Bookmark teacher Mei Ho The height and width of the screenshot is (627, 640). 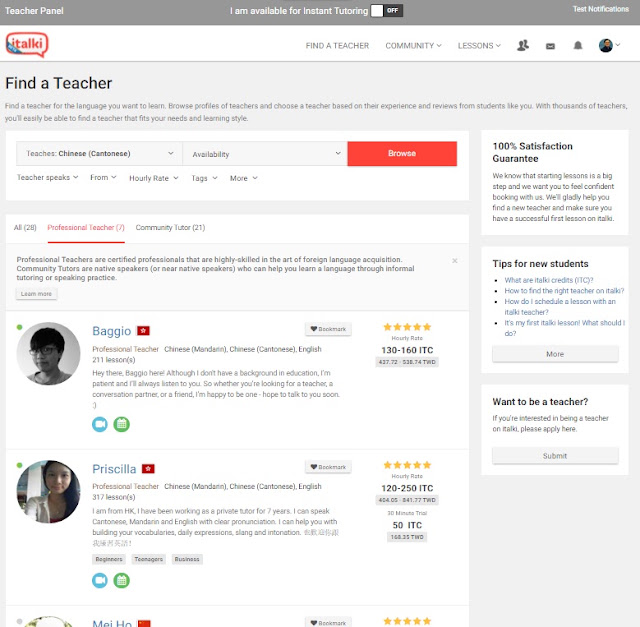328,623
